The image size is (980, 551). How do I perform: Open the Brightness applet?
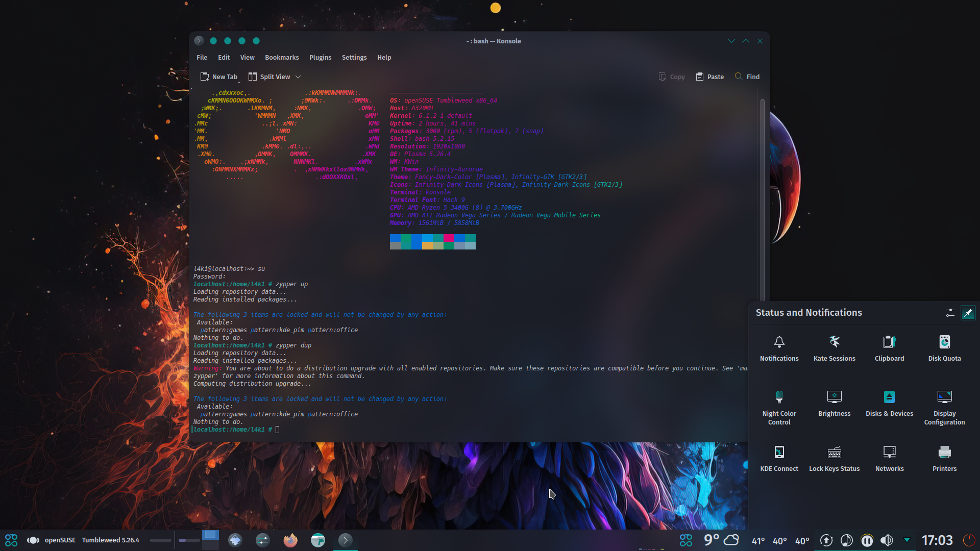(834, 404)
